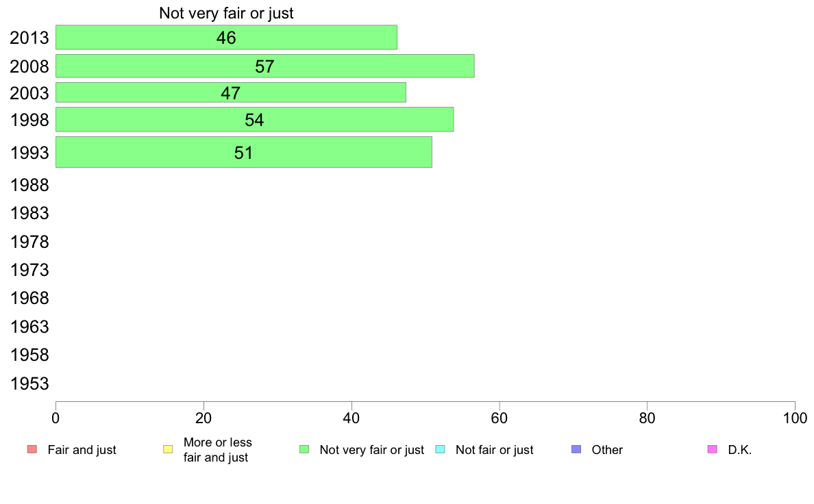Select the 1998 bar showing 54
This screenshot has height=504, width=814.
(254, 119)
